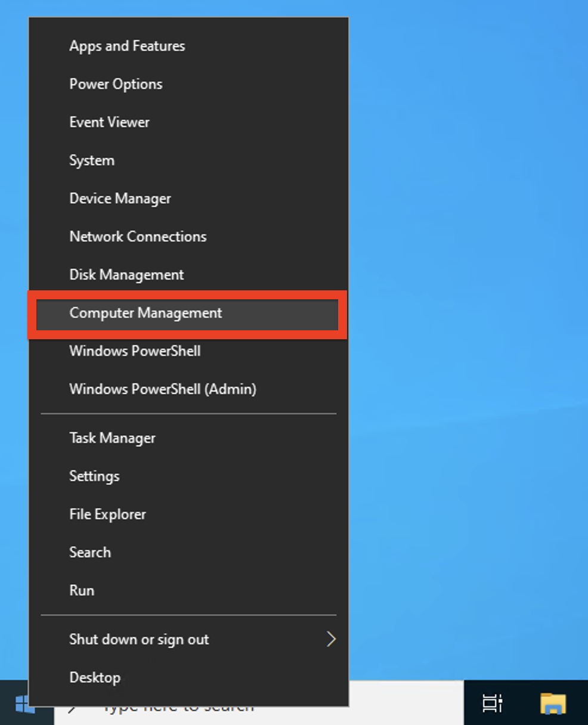Open the System entry

pyautogui.click(x=188, y=160)
